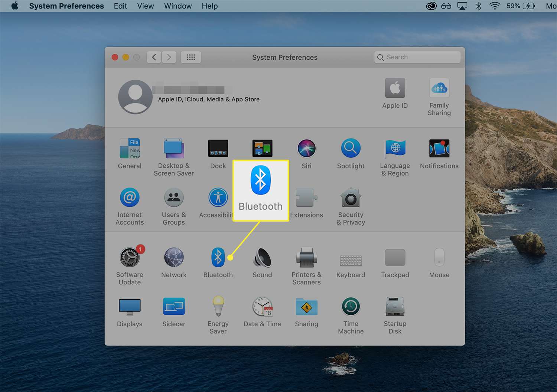Open the View menu
Viewport: 557px width, 392px height.
coord(146,6)
